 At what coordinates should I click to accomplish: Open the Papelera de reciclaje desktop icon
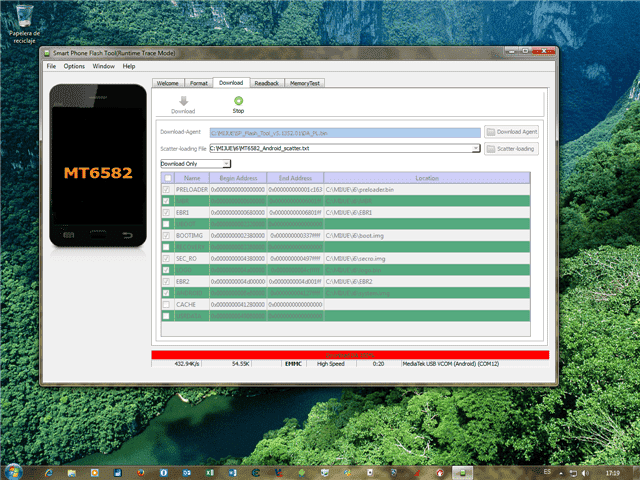pyautogui.click(x=24, y=24)
